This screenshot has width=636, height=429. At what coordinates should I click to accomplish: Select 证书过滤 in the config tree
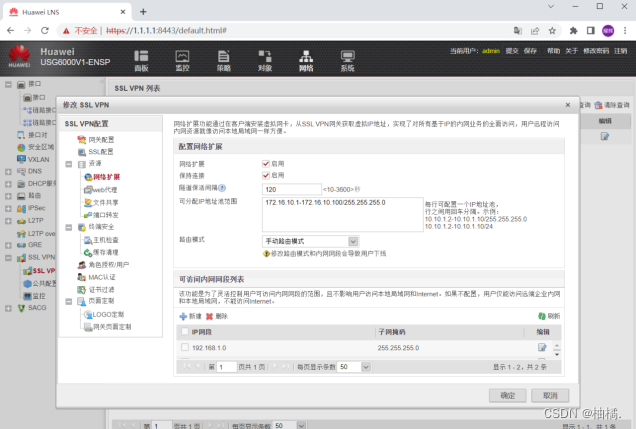[101, 290]
